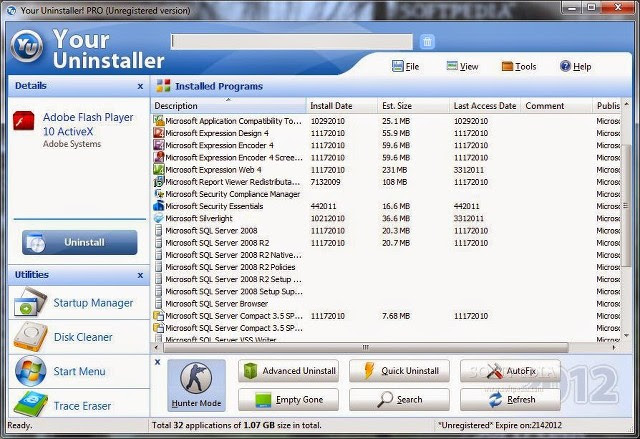
Task: Click Advanced Uninstall button
Action: coord(289,371)
